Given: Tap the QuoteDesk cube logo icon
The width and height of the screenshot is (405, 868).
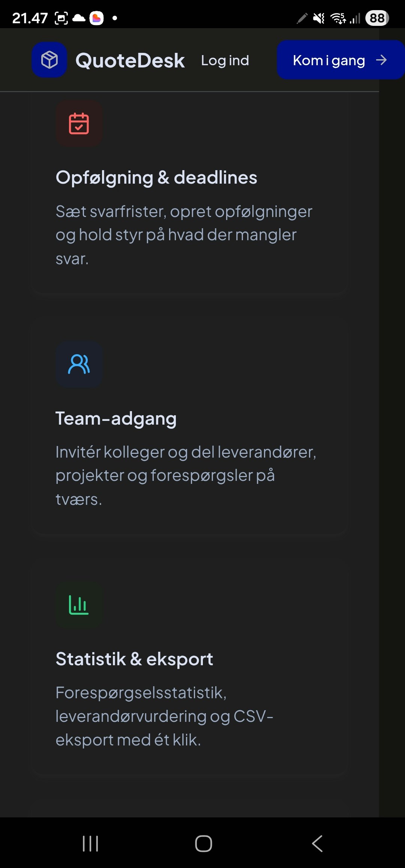Looking at the screenshot, I should pos(49,60).
